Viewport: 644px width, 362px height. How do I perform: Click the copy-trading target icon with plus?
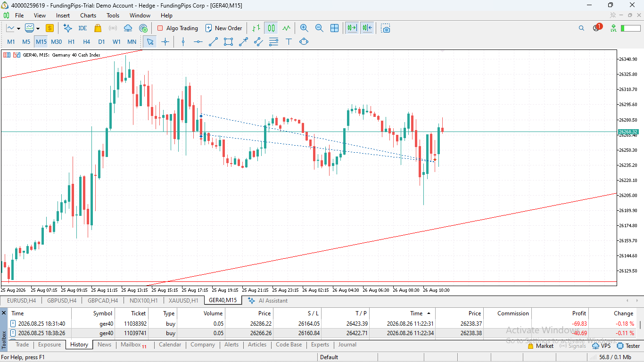[143, 28]
